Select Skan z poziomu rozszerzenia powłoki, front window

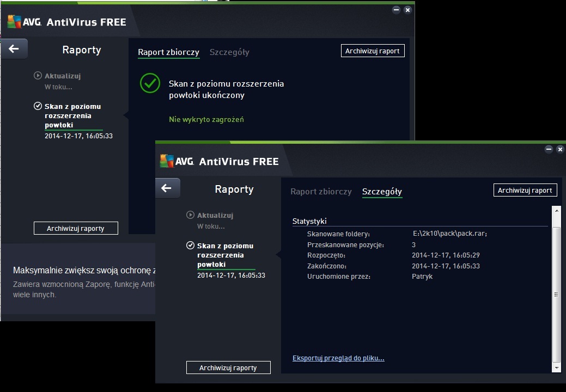point(225,255)
